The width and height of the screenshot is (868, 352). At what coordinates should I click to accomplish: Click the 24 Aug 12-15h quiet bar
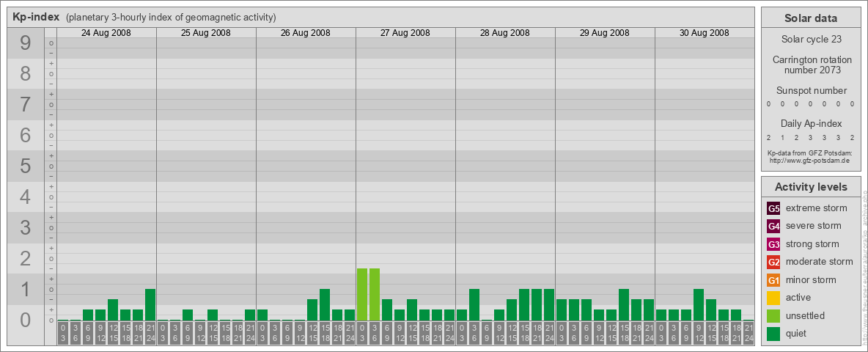pyautogui.click(x=113, y=310)
